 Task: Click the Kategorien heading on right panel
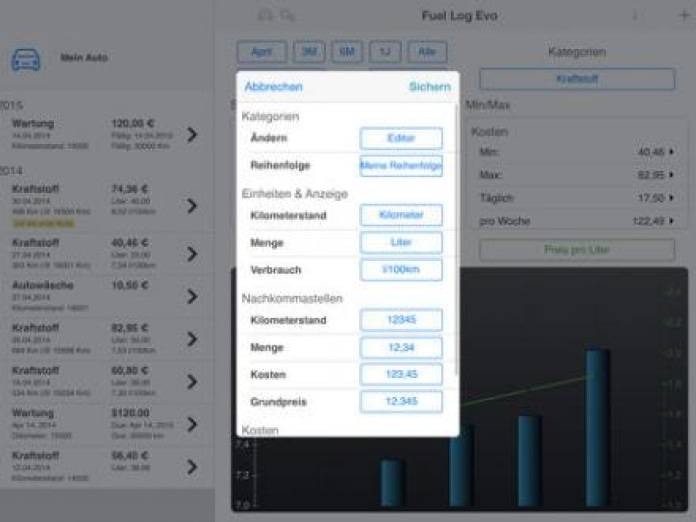coord(577,52)
